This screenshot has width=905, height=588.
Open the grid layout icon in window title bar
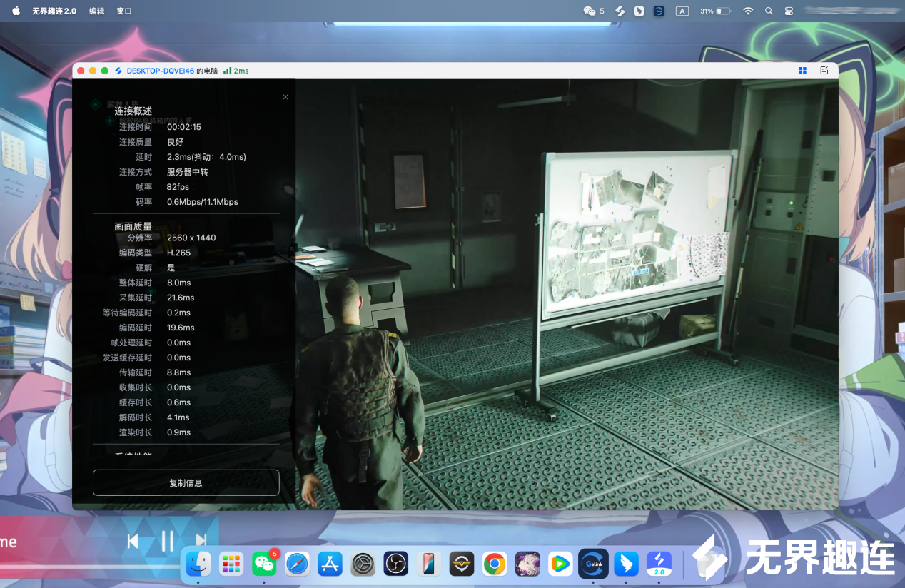pos(802,71)
